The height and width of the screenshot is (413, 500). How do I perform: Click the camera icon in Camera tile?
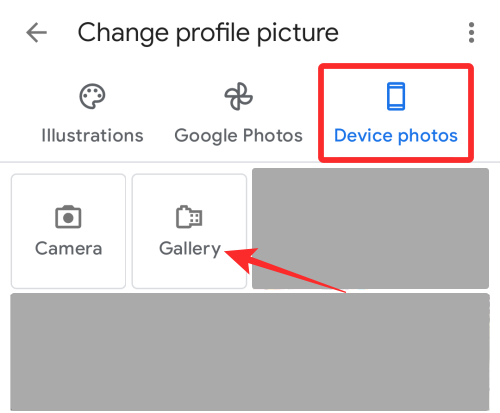pos(68,217)
